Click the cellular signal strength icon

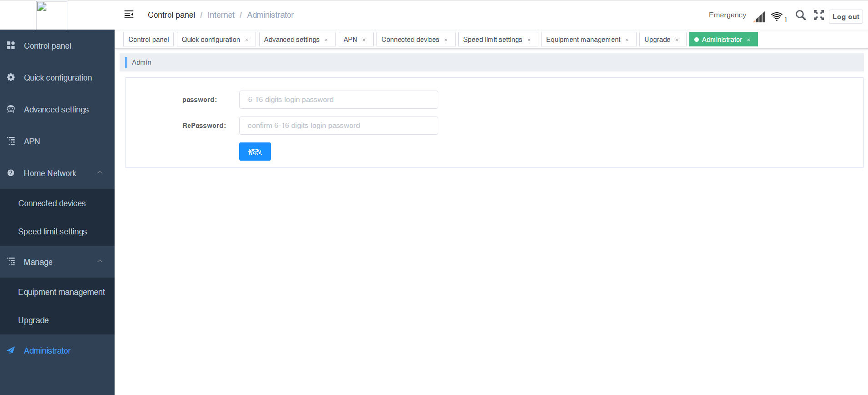[759, 17]
